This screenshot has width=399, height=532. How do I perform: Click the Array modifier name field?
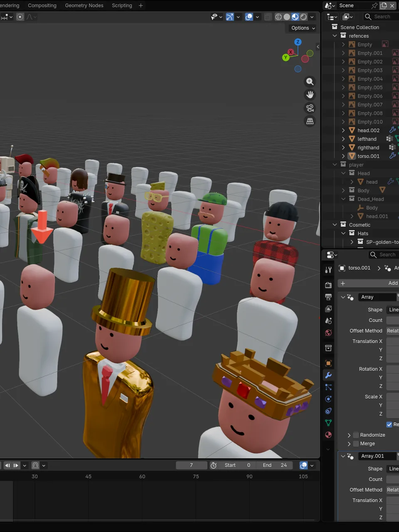tap(377, 297)
